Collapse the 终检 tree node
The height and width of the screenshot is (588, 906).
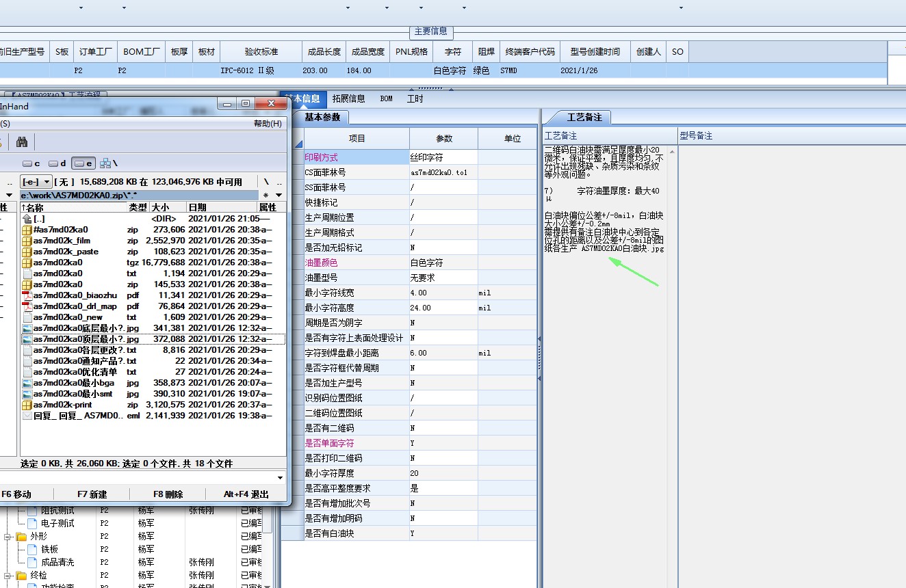(x=8, y=576)
